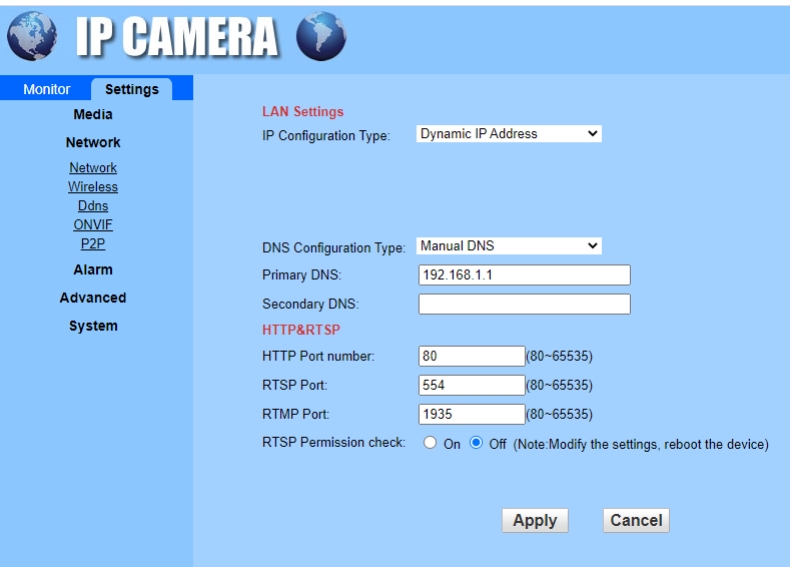This screenshot has width=790, height=567.
Task: Click the North America globe logo icon
Action: click(32, 36)
